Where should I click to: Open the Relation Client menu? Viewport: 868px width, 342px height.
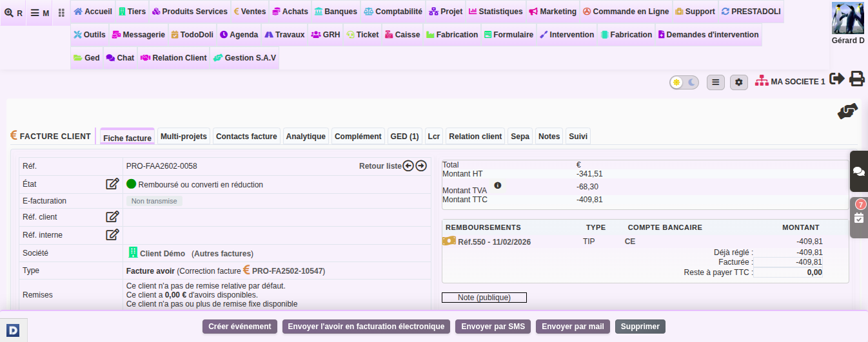pos(173,58)
